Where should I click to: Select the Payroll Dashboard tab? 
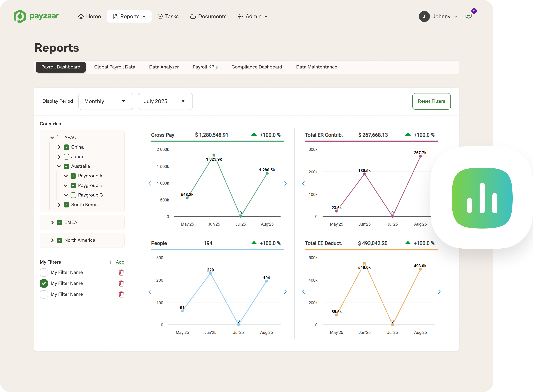coord(60,67)
